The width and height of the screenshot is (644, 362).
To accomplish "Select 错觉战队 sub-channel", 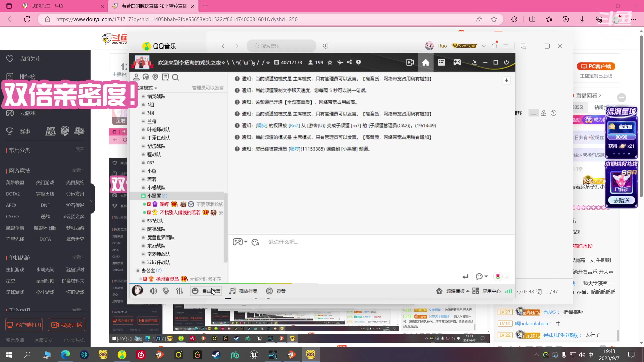I will (156, 96).
